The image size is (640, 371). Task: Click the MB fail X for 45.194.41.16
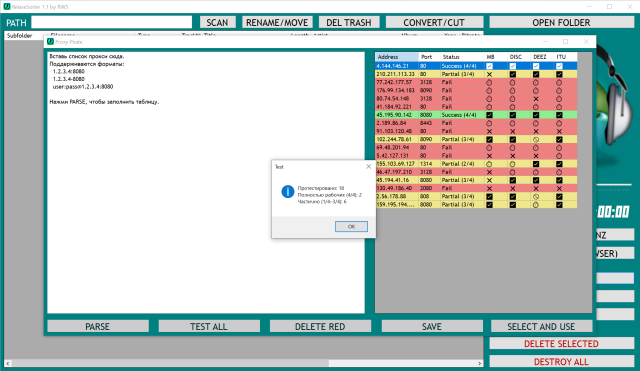pyautogui.click(x=489, y=180)
